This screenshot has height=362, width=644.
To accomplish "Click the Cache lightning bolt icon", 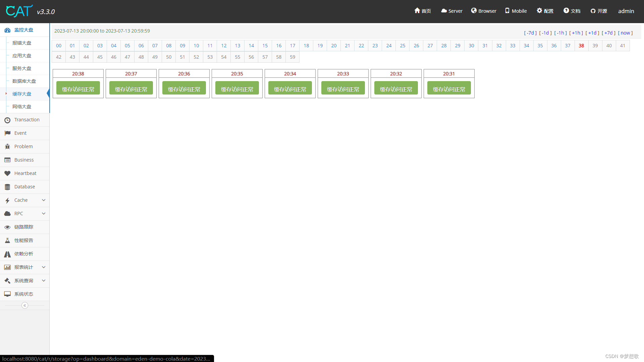I will point(7,200).
